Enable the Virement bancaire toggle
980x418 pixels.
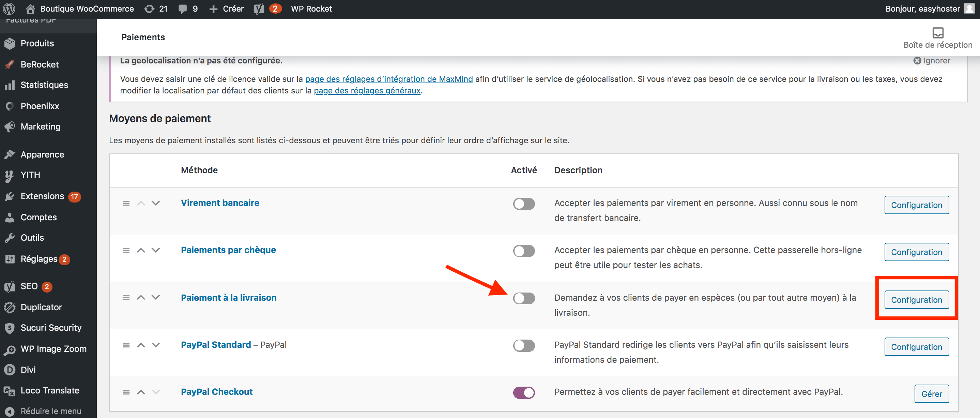524,204
